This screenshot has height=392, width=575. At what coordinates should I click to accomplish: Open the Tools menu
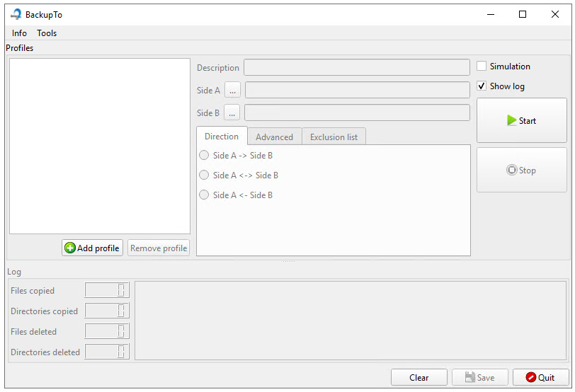tap(47, 33)
